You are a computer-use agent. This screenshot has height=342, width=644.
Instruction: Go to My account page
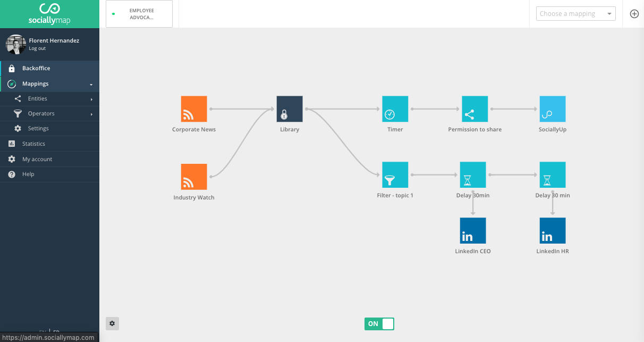click(x=37, y=159)
